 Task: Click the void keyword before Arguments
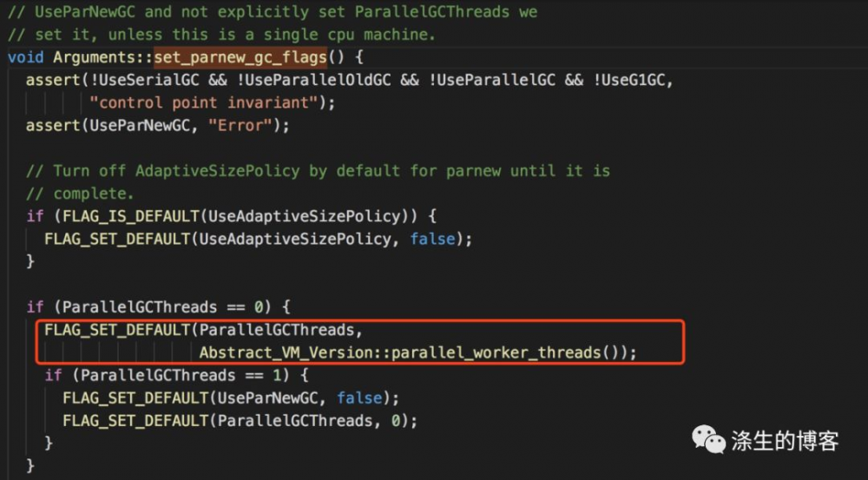25,57
